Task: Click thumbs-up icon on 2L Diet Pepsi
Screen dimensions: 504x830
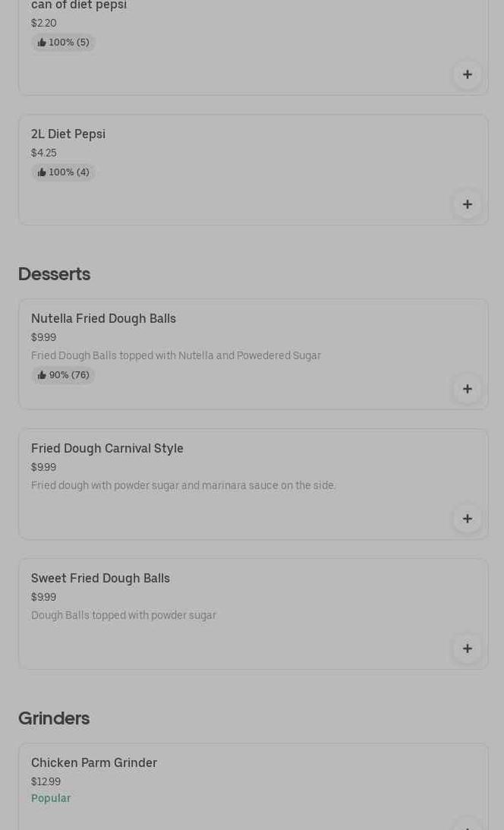Action: pos(42,172)
